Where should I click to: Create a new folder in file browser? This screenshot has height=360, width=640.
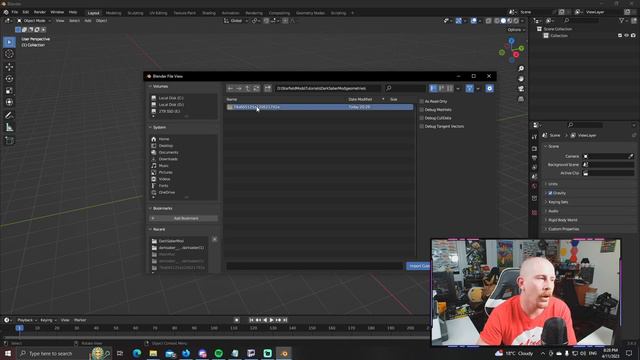(x=267, y=88)
